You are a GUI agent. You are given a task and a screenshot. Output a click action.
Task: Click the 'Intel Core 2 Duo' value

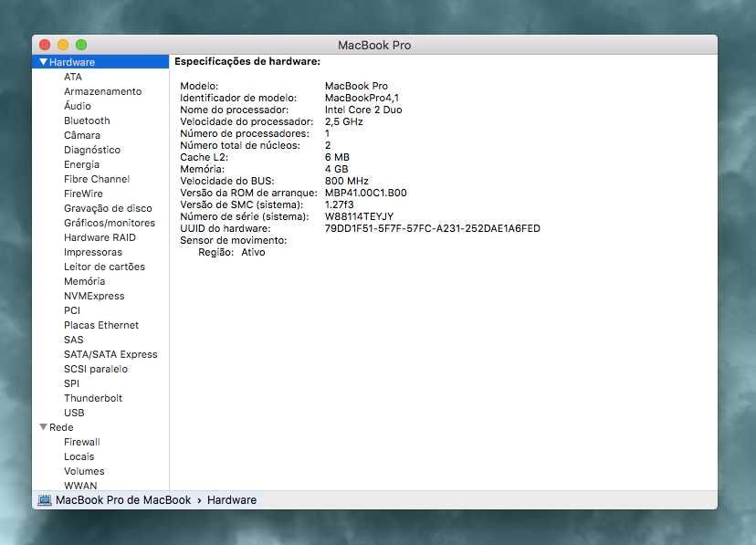363,110
